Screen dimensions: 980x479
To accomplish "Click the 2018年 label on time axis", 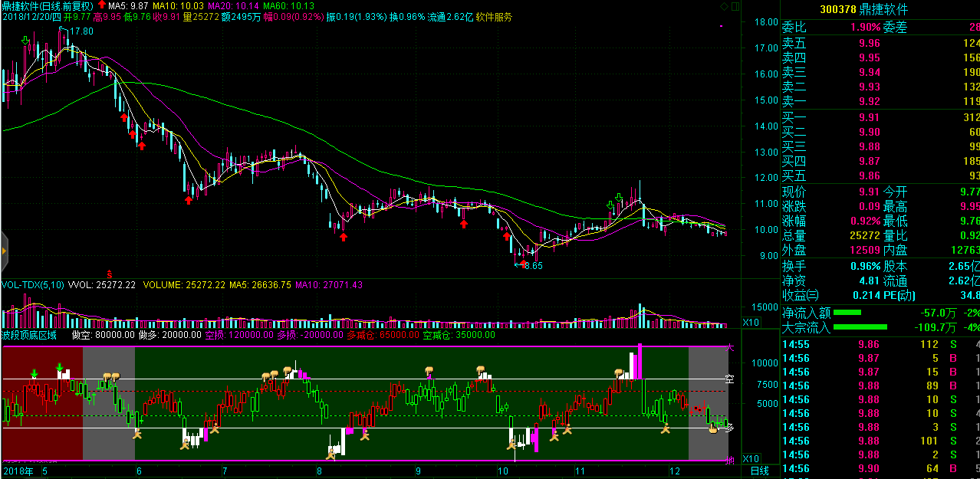I will click(x=18, y=470).
